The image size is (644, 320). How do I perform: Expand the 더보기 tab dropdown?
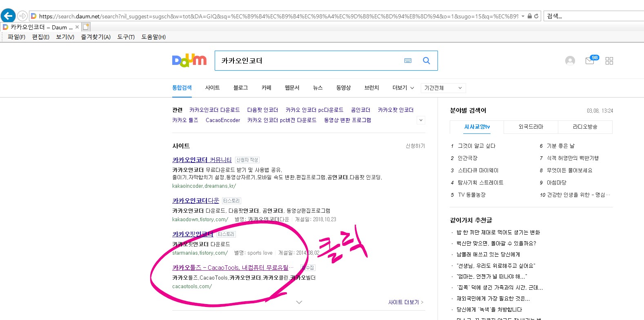point(403,88)
